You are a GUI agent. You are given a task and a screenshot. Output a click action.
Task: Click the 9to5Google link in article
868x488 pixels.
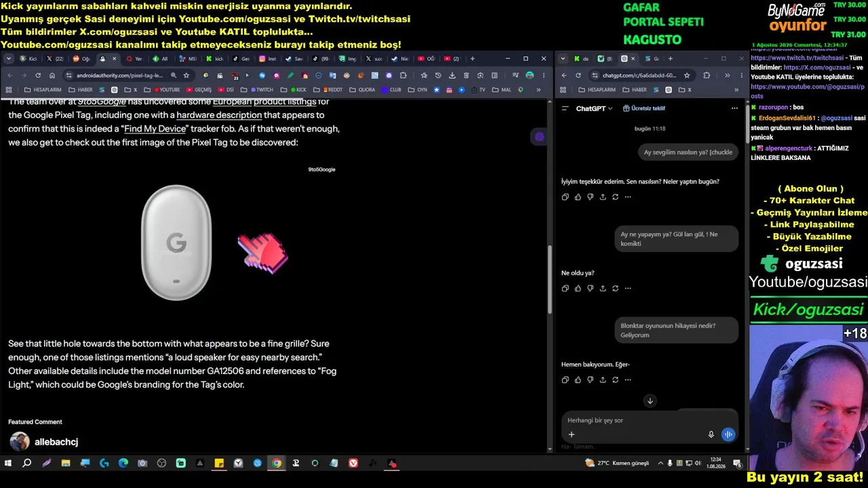point(102,102)
